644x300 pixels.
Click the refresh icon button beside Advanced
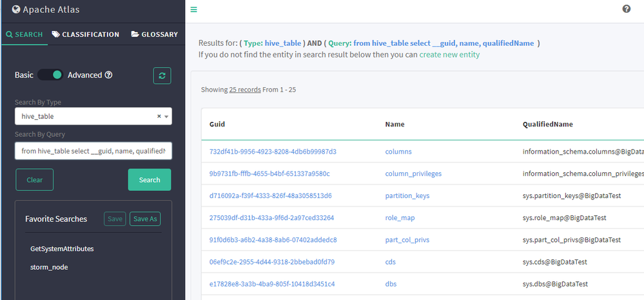click(162, 75)
